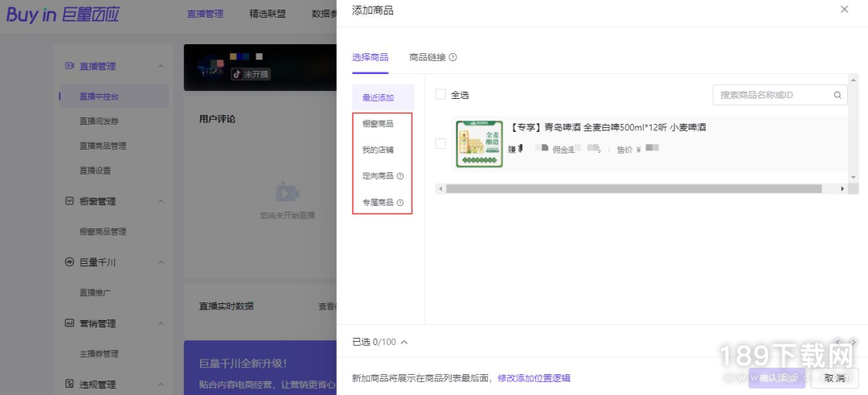Screen dimensions: 868x395
Task: Open 主播券管理 in sidebar
Action: (99, 353)
